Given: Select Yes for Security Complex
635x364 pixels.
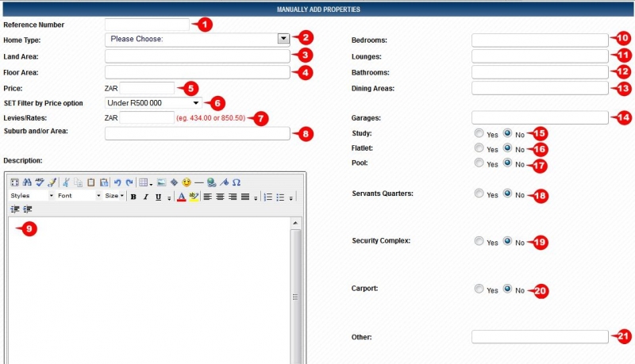Looking at the screenshot, I should click(479, 241).
